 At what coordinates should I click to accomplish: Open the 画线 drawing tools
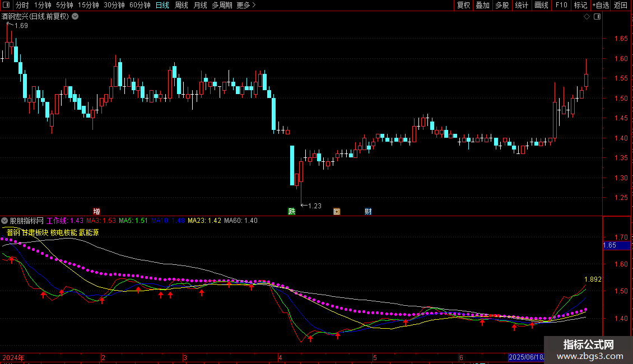541,5
